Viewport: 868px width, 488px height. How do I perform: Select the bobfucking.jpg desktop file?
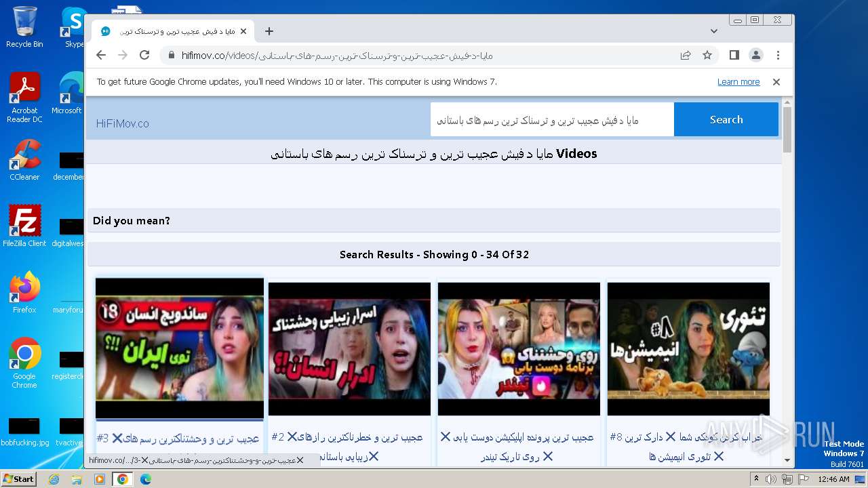[24, 432]
